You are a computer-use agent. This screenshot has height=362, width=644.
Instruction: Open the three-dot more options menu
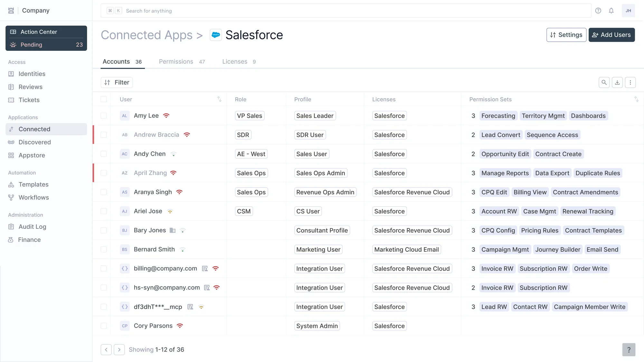(630, 82)
